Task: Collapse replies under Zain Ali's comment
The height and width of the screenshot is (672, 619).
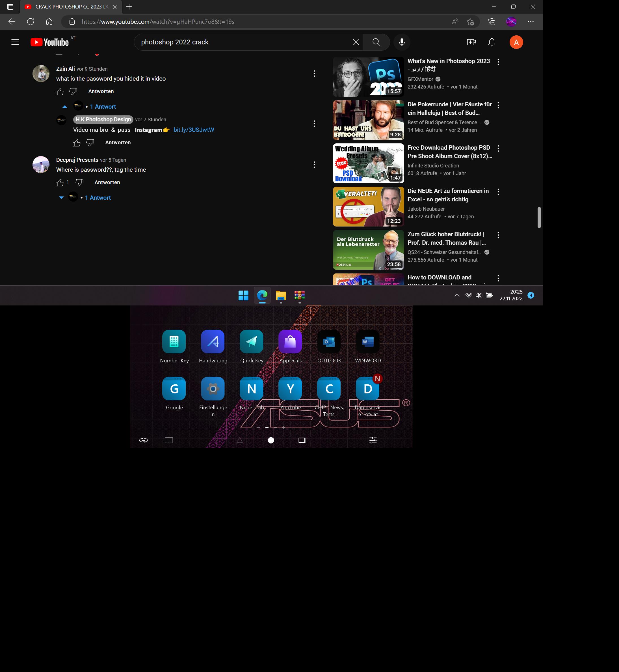Action: coord(65,107)
